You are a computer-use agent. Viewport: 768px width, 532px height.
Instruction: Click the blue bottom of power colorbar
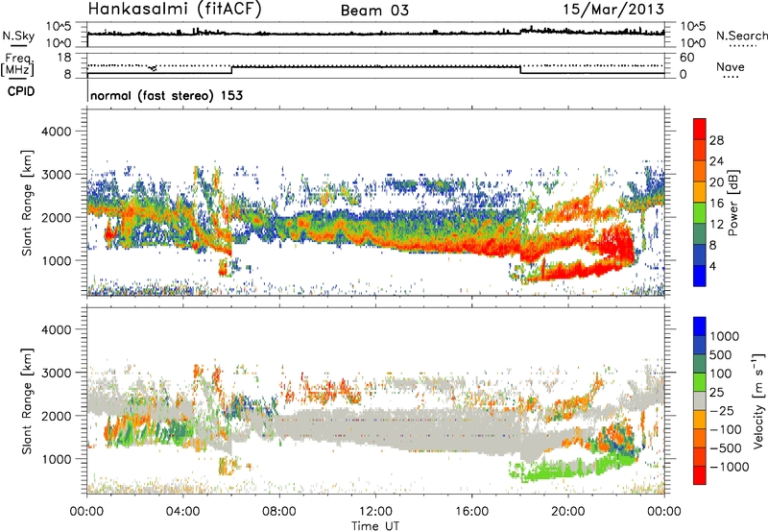700,276
